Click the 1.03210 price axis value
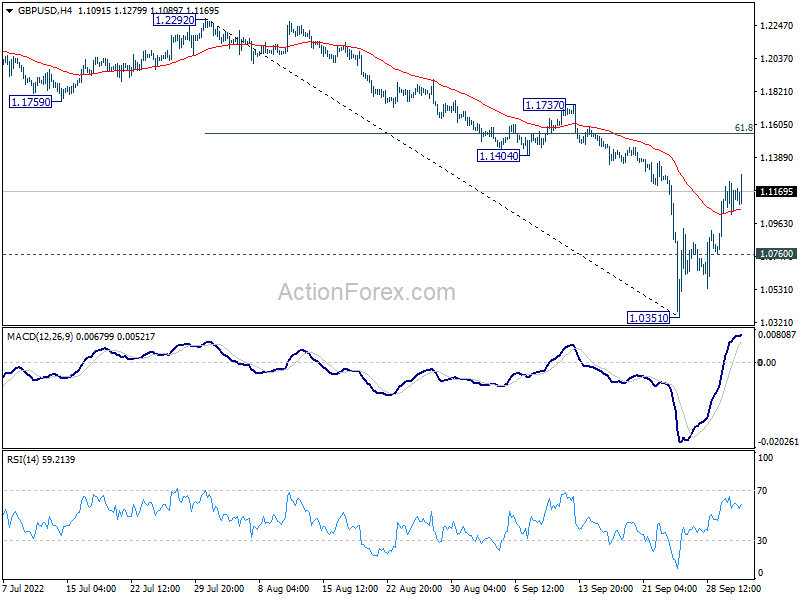Screen dimensions: 800x600 tap(777, 322)
